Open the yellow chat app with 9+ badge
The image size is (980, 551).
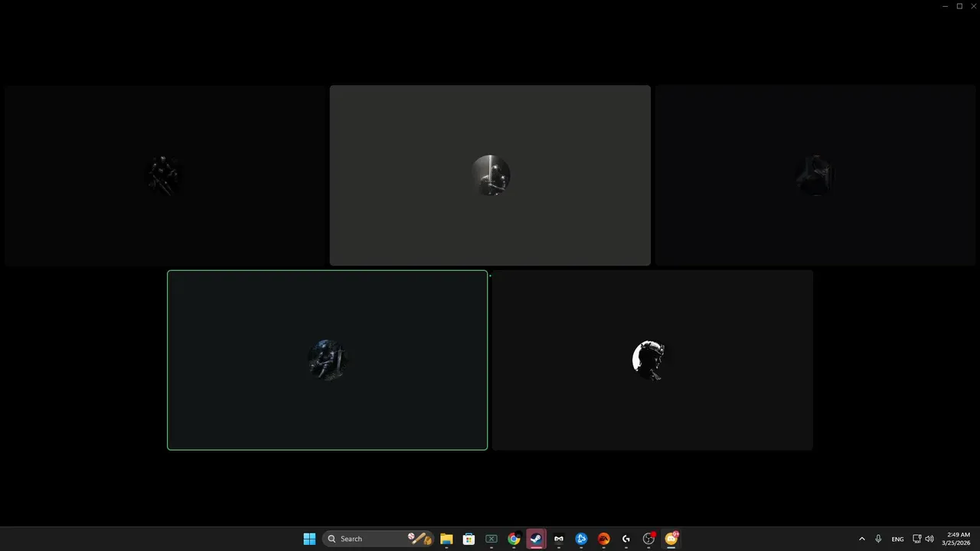tap(671, 539)
